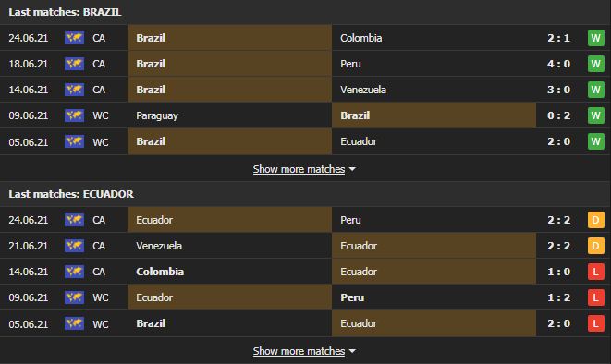
Task: Click world flag icon for Brazil vs Colombia
Action: 74,38
